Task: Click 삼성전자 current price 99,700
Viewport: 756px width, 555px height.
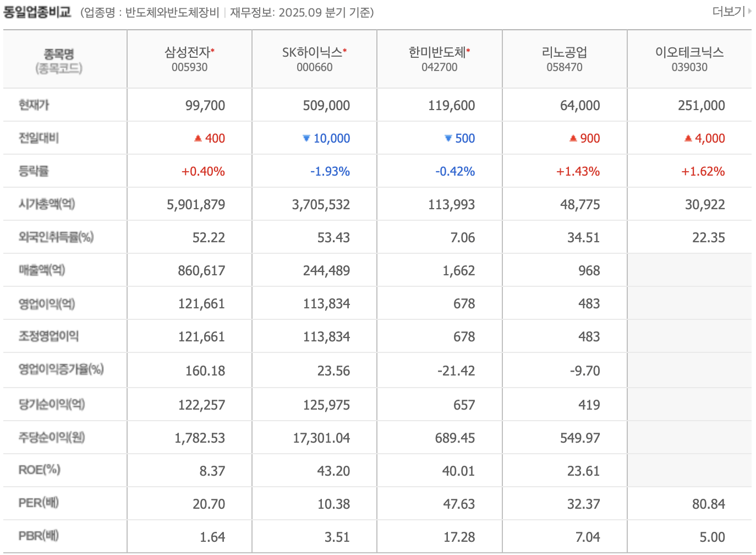Action: click(x=205, y=105)
